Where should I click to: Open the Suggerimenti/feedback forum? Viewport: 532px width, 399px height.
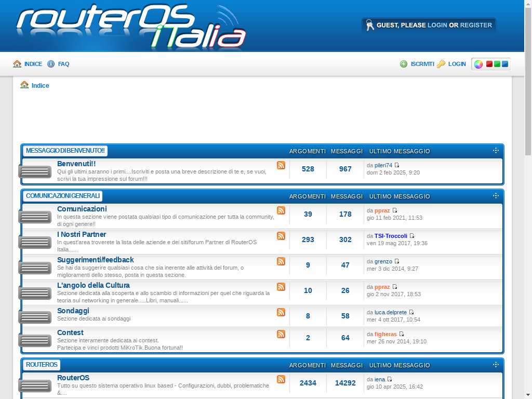pos(96,260)
